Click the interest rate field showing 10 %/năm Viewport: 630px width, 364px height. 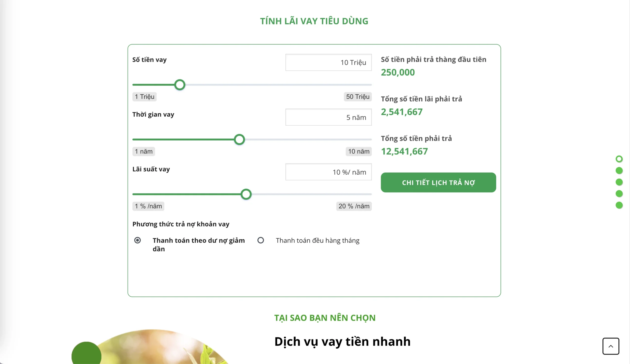pos(329,172)
